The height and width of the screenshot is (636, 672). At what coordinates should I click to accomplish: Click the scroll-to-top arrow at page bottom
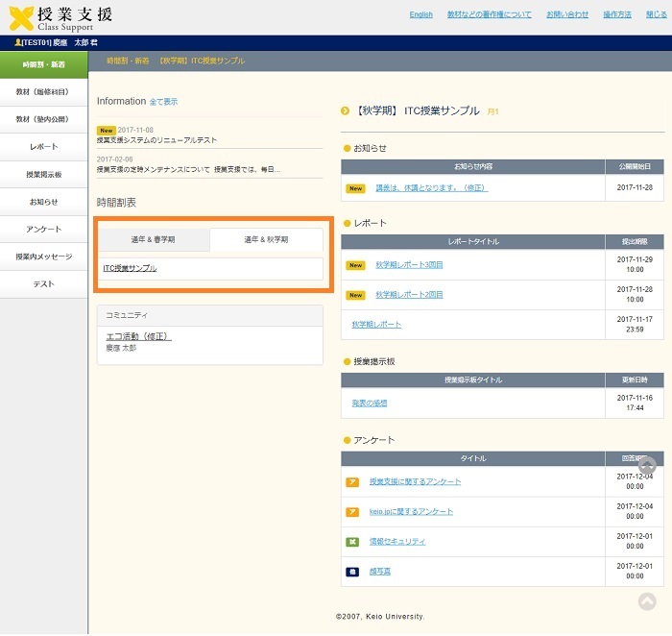[647, 601]
